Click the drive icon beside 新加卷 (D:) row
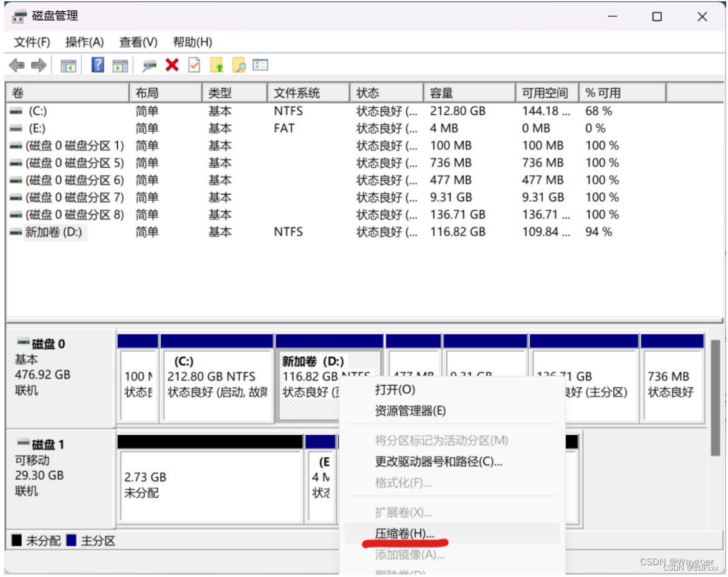Viewport: 728px width, 577px height. pyautogui.click(x=16, y=232)
